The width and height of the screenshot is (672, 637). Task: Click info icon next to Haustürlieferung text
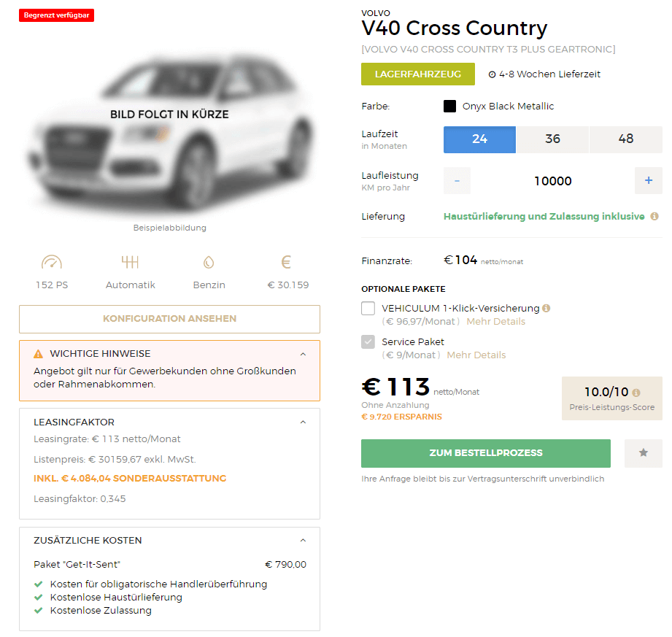tap(654, 217)
